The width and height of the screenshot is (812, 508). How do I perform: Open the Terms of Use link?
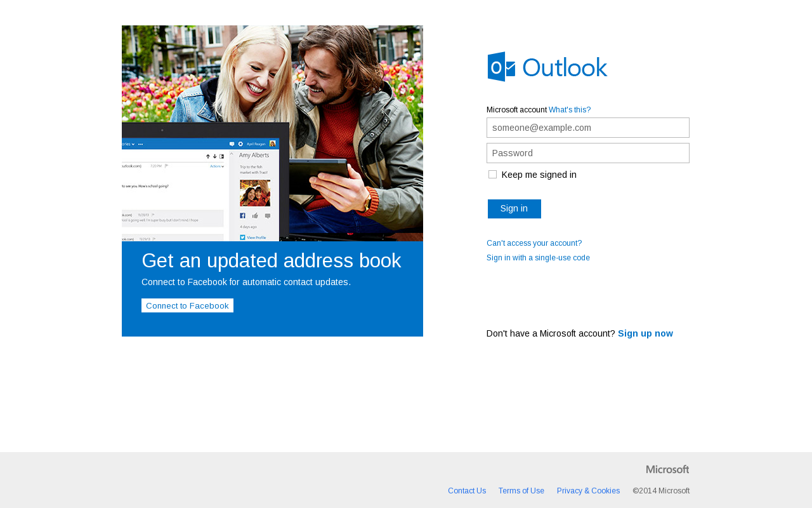tap(521, 491)
